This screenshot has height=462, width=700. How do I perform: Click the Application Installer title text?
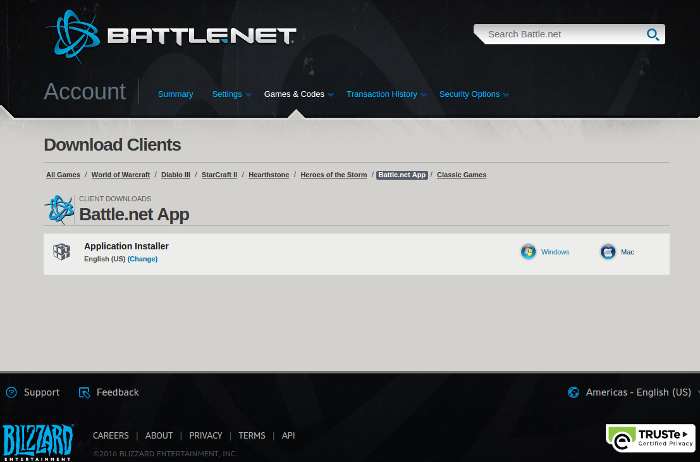click(x=126, y=246)
